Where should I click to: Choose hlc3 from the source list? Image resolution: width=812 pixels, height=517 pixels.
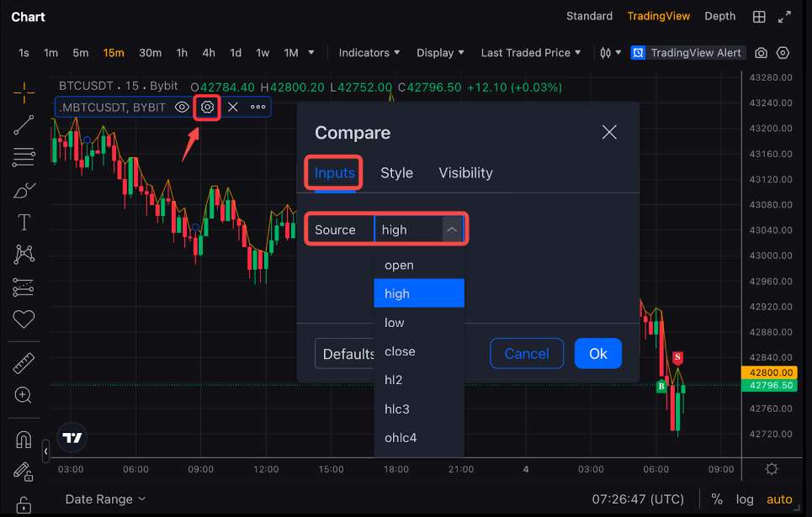(397, 409)
